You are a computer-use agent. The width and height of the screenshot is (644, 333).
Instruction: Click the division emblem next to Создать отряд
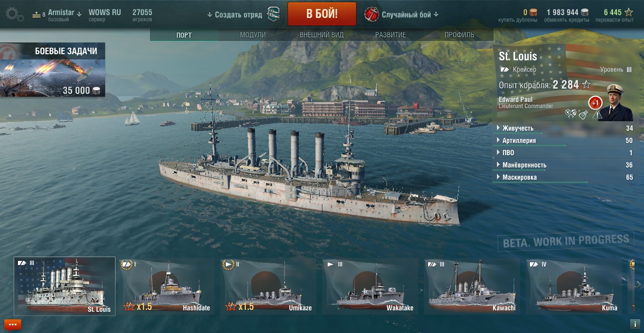pyautogui.click(x=274, y=14)
